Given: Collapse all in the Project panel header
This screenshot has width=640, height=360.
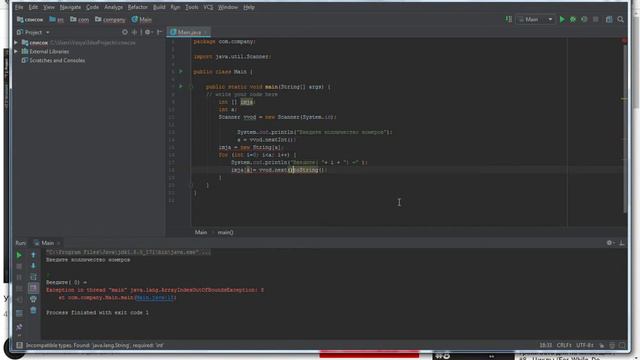Looking at the screenshot, I should coord(135,32).
